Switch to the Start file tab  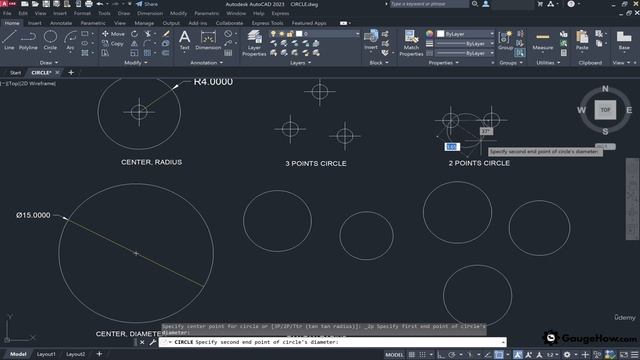click(16, 73)
